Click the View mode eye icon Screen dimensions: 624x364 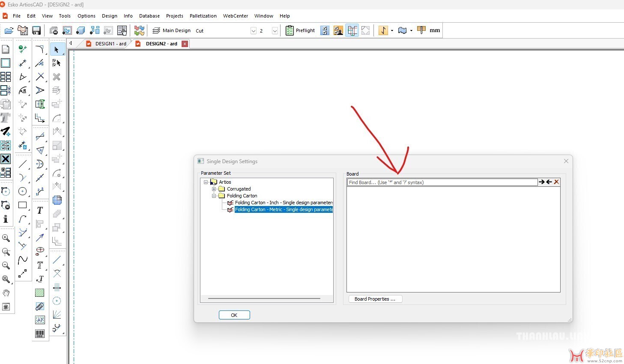click(6, 307)
